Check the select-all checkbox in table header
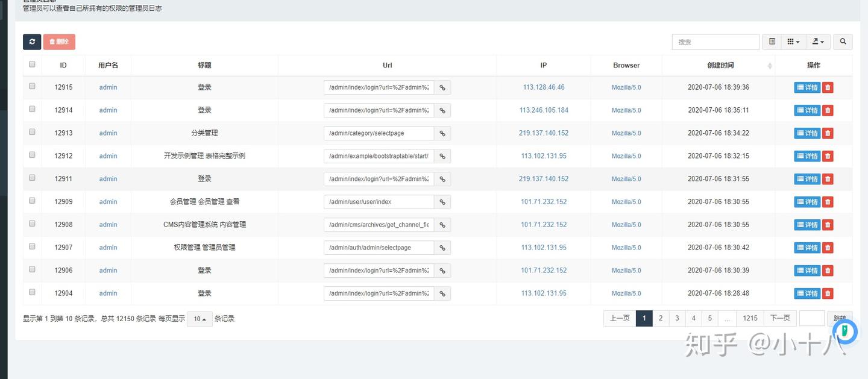 click(32, 64)
